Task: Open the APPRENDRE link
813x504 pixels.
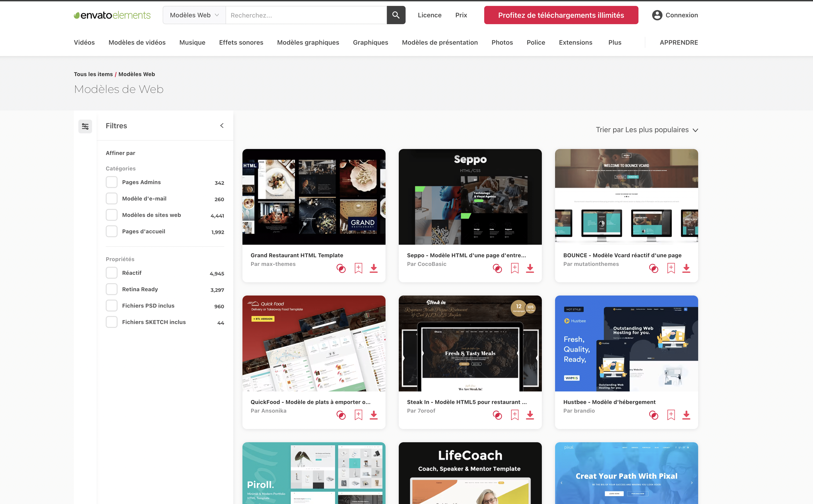Action: (x=679, y=42)
